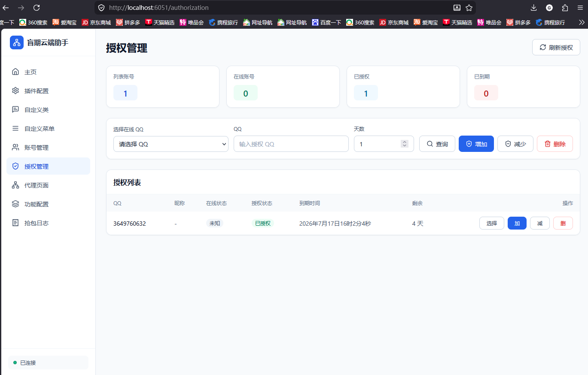Click the 已连接 status indicator

pyautogui.click(x=48, y=363)
